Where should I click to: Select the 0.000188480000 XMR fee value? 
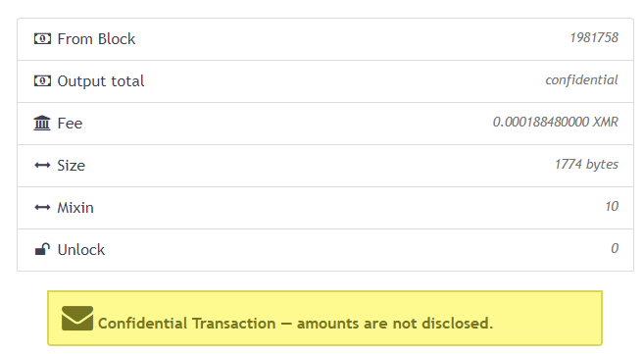(x=556, y=122)
